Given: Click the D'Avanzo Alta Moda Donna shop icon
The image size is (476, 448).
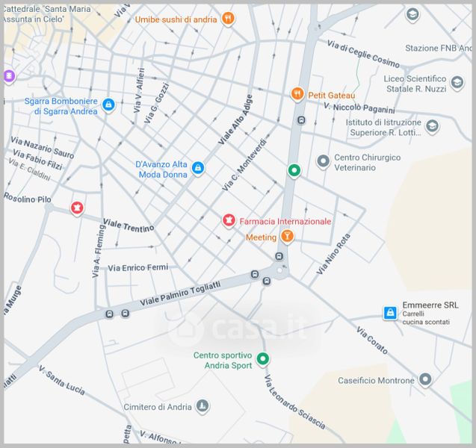Looking at the screenshot, I should [x=198, y=168].
